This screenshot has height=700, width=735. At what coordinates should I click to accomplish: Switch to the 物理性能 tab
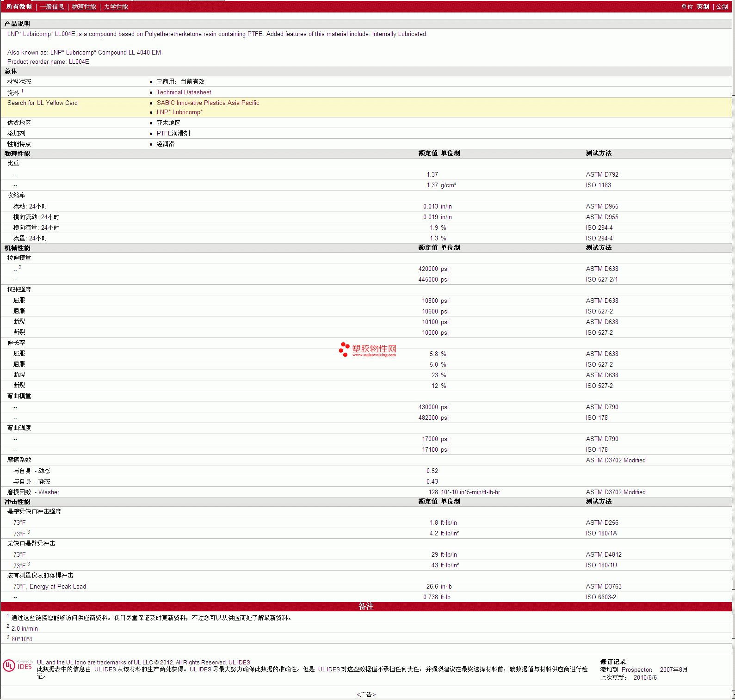(84, 6)
